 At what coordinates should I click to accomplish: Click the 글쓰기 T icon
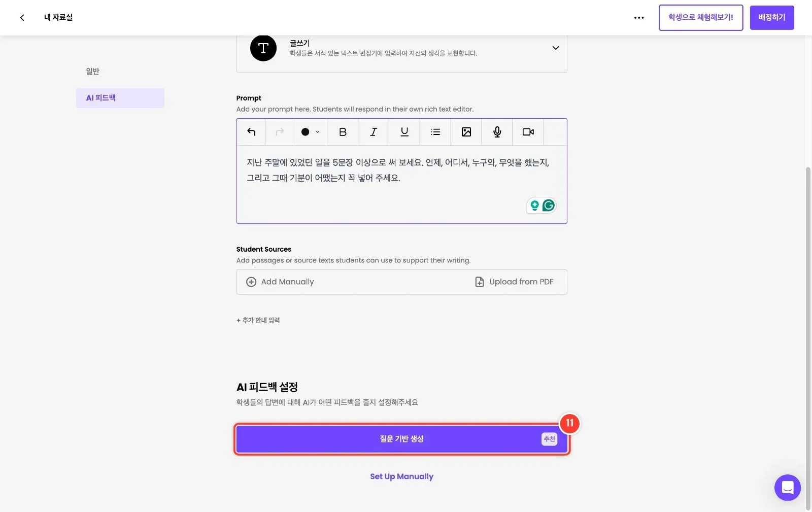pyautogui.click(x=263, y=48)
